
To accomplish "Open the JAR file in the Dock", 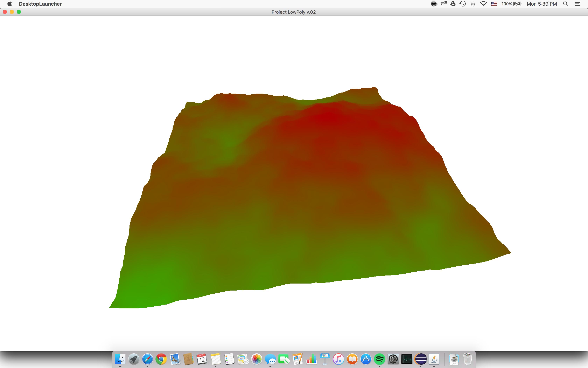I will point(454,359).
